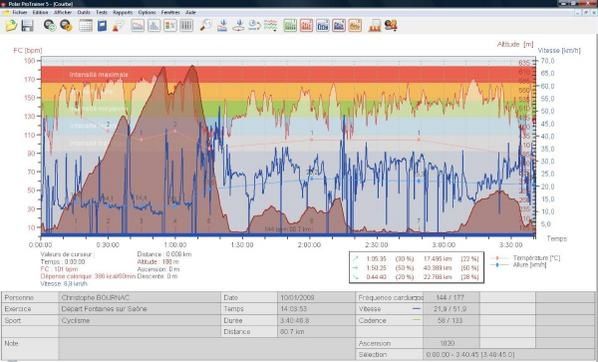Click the start time 14:03:53

click(294, 309)
